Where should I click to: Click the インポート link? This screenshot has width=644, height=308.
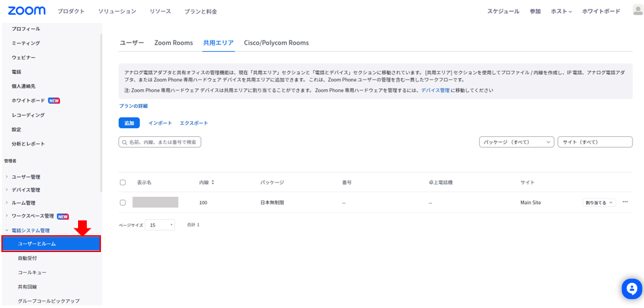(160, 123)
